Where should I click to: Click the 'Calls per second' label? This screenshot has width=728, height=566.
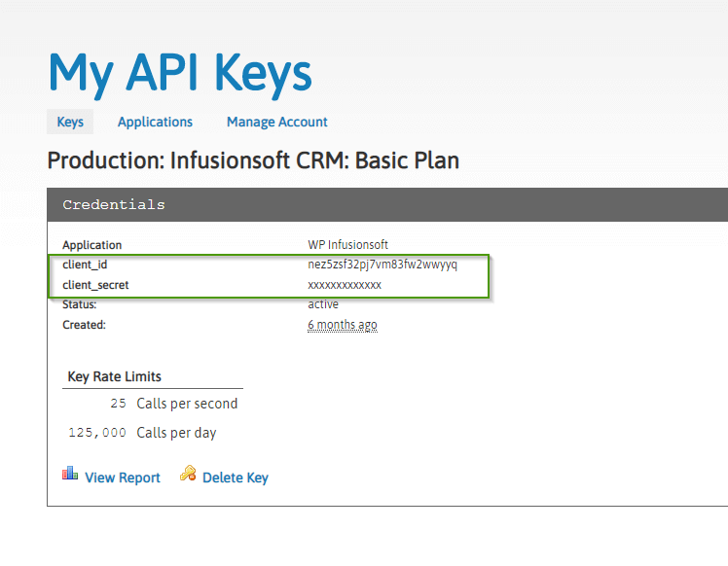click(187, 404)
